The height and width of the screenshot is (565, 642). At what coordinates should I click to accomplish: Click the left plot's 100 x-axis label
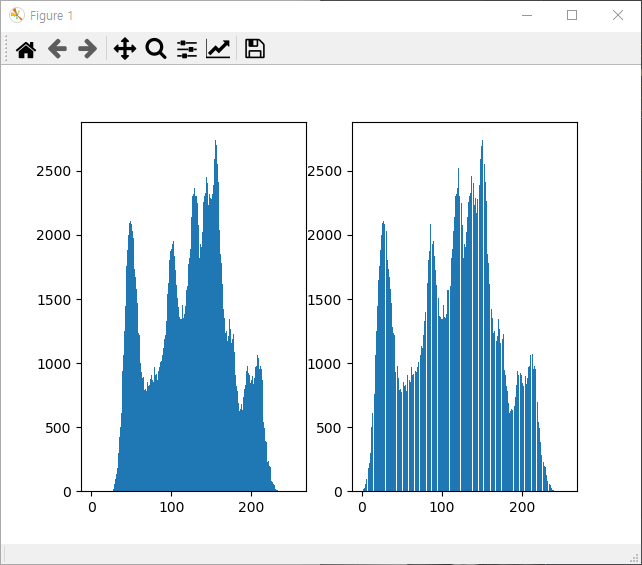(x=172, y=507)
